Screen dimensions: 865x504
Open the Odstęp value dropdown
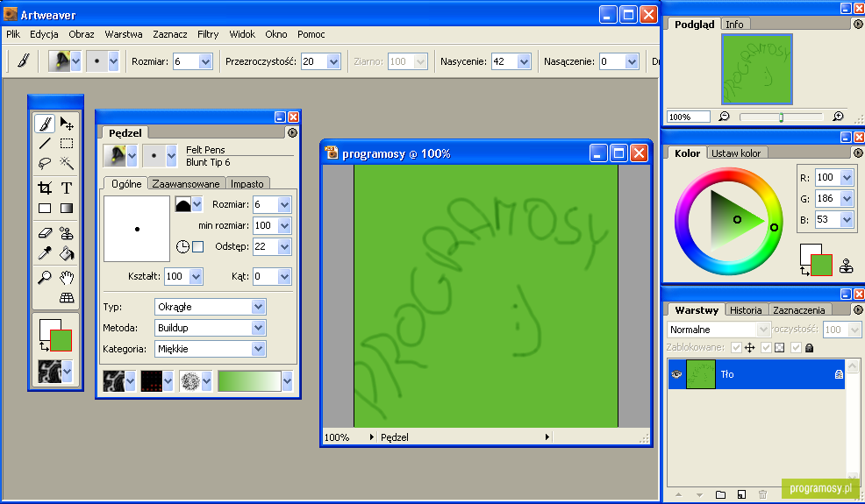284,246
